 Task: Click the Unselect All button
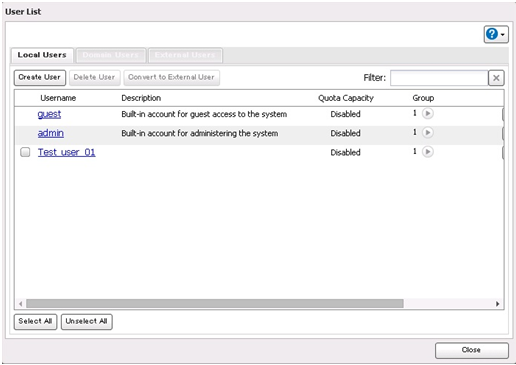point(87,321)
